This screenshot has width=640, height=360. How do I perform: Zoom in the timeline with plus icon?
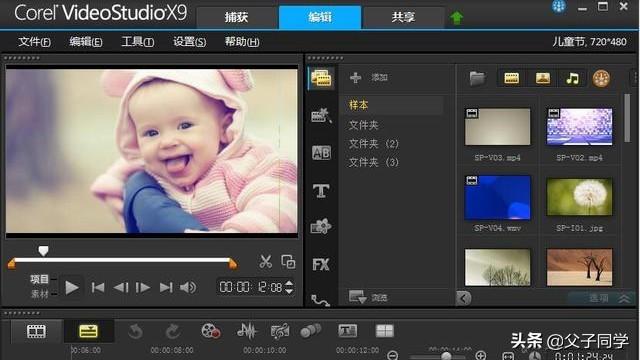coord(480,356)
